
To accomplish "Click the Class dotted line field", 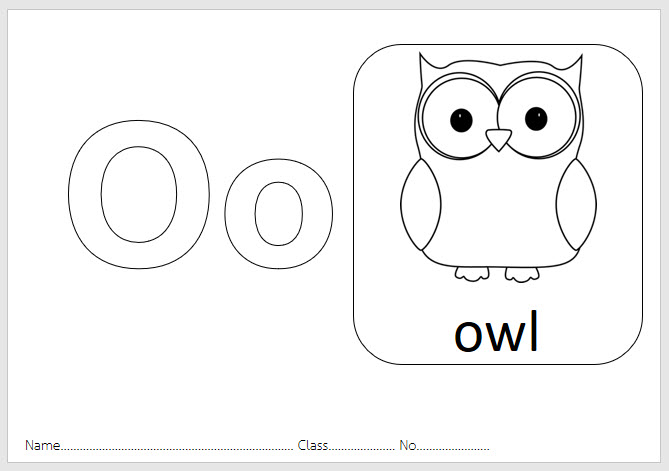I will pos(361,446).
